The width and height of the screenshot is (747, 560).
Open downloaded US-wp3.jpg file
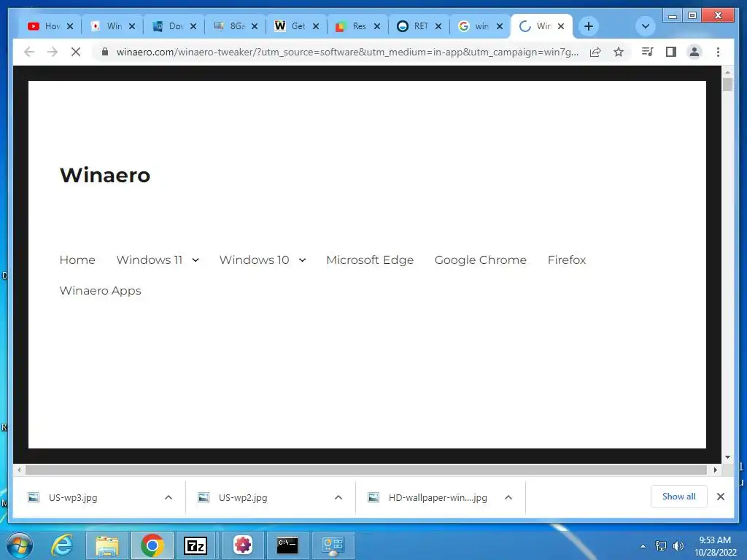73,497
